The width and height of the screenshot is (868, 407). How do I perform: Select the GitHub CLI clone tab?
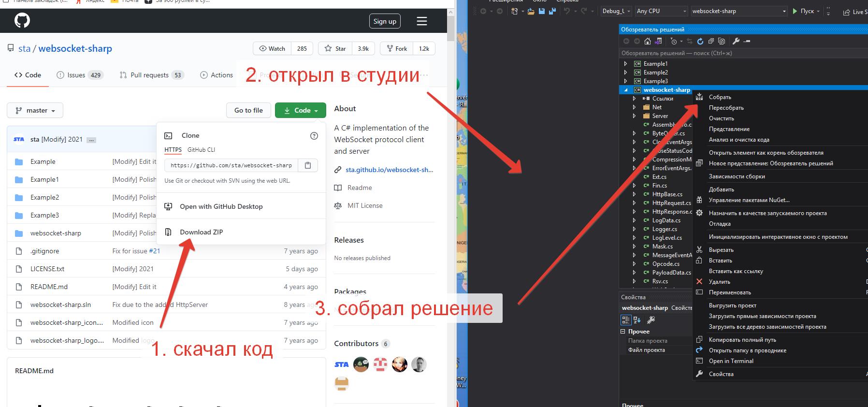201,150
